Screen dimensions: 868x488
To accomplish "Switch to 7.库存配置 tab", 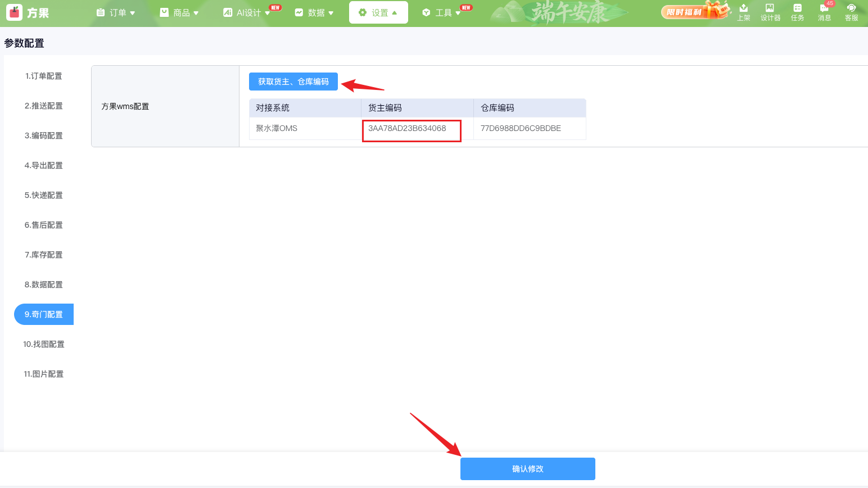I will (x=44, y=255).
